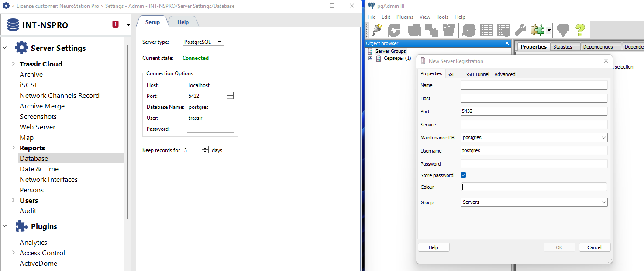Open the File menu in pgAdmin
This screenshot has height=271, width=644.
[372, 17]
